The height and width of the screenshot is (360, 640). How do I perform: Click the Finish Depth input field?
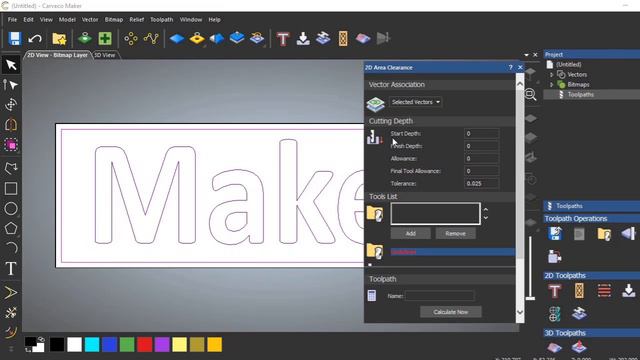(482, 146)
